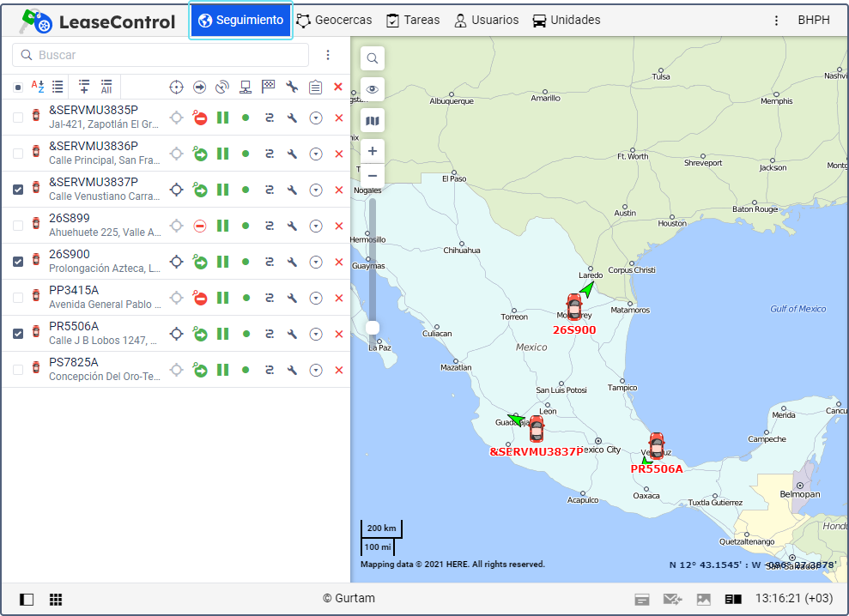
Task: Open the apps grid icon in footer
Action: pos(56,599)
